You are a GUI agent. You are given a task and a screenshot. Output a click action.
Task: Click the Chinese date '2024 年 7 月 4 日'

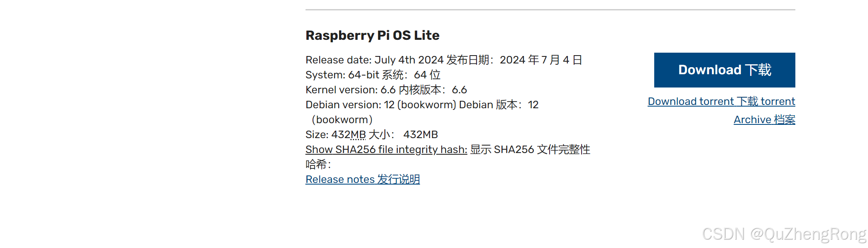tap(540, 60)
